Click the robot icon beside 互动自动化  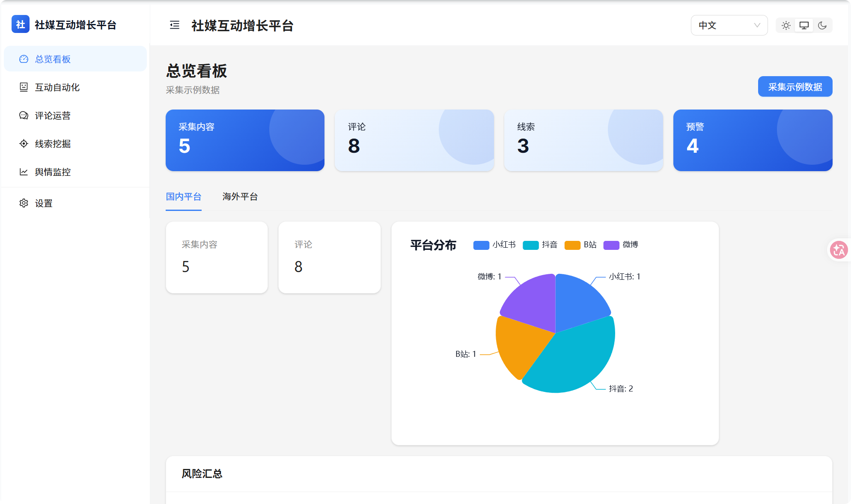[x=24, y=87]
